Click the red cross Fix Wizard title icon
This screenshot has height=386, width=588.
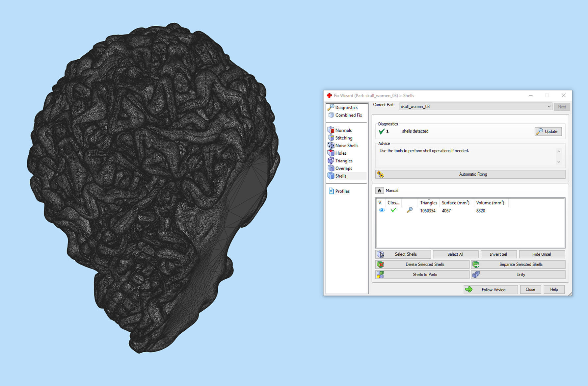pos(329,95)
